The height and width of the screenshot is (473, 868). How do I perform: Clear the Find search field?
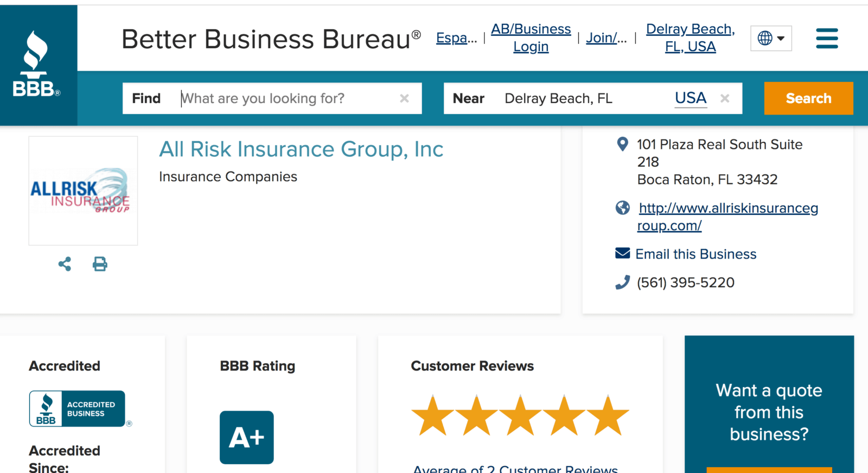pos(404,98)
